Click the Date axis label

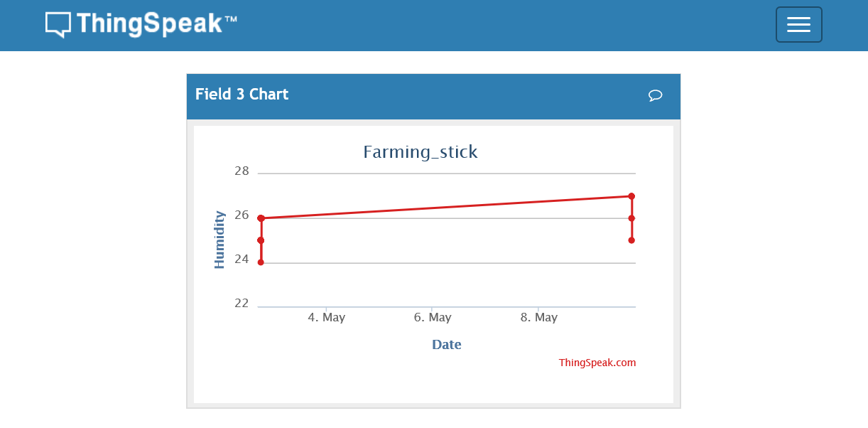[446, 344]
